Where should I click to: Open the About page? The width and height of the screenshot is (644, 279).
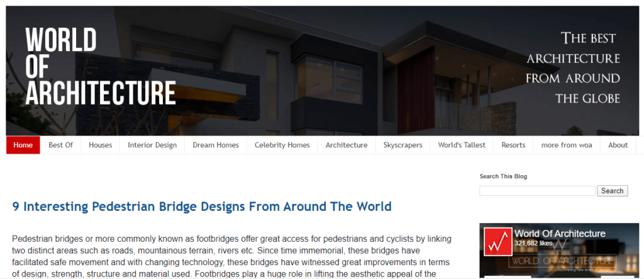click(x=618, y=145)
